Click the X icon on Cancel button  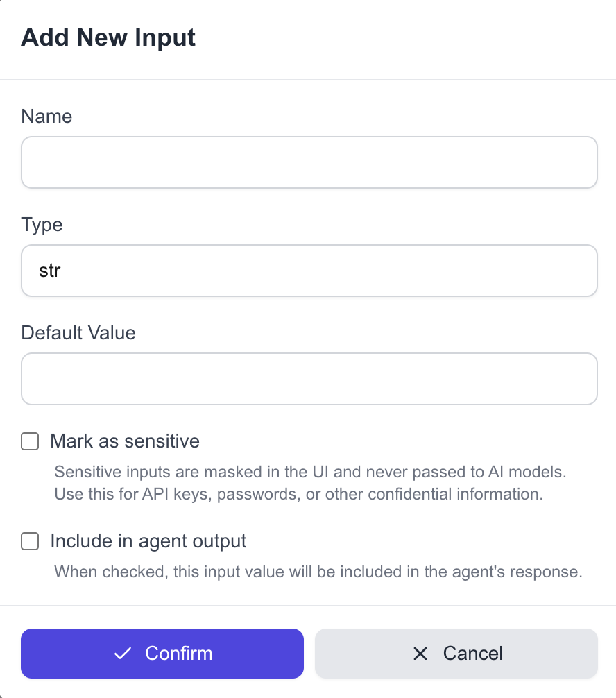tap(420, 653)
